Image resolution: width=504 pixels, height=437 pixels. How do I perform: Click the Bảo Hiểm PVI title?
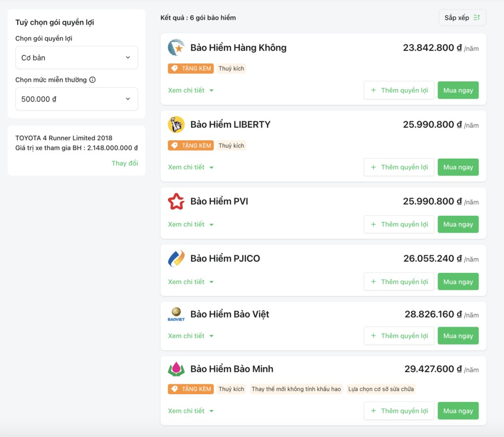219,202
